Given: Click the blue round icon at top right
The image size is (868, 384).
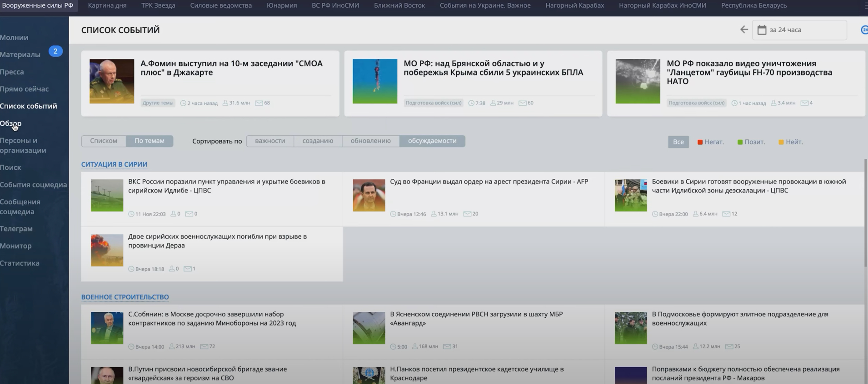Looking at the screenshot, I should (864, 30).
